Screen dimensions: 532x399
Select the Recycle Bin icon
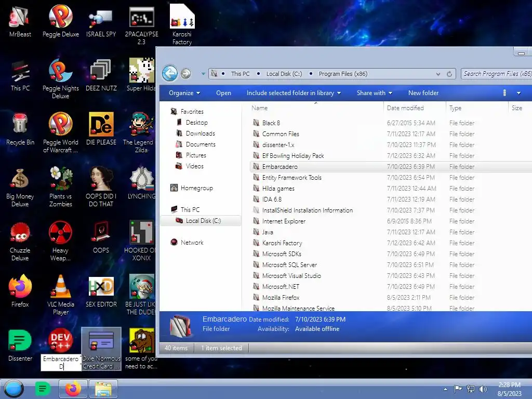20,129
